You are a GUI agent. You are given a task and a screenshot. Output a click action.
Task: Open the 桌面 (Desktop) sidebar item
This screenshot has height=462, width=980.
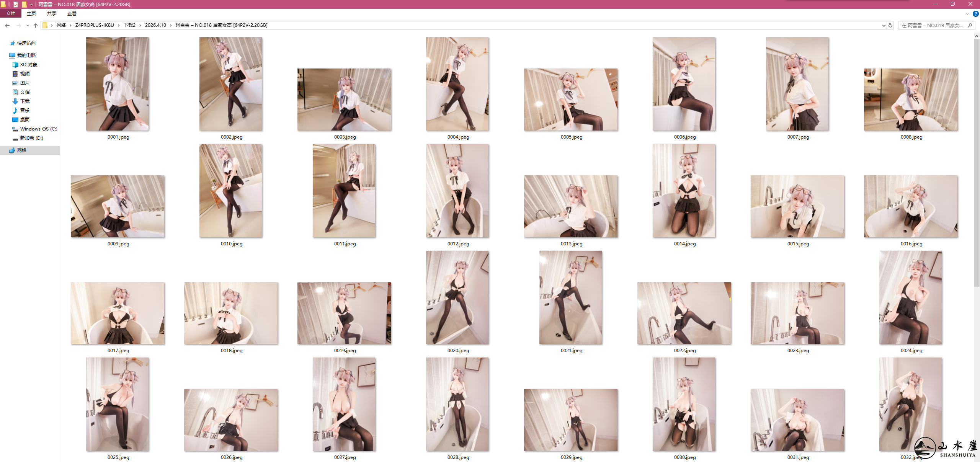[25, 119]
